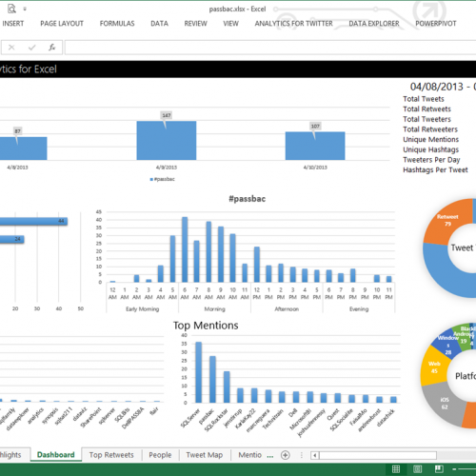Select the horizontal bar labeled 44
The width and height of the screenshot is (476, 476).
click(x=33, y=221)
